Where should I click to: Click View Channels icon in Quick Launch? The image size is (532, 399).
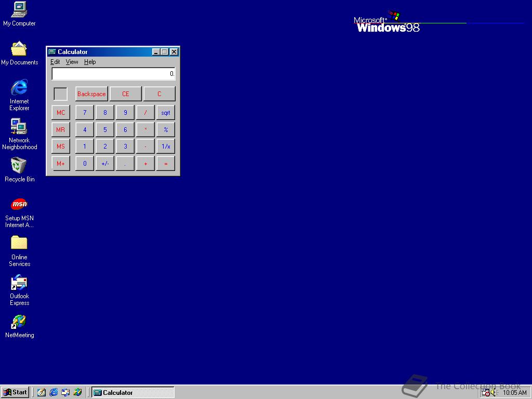tap(78, 393)
